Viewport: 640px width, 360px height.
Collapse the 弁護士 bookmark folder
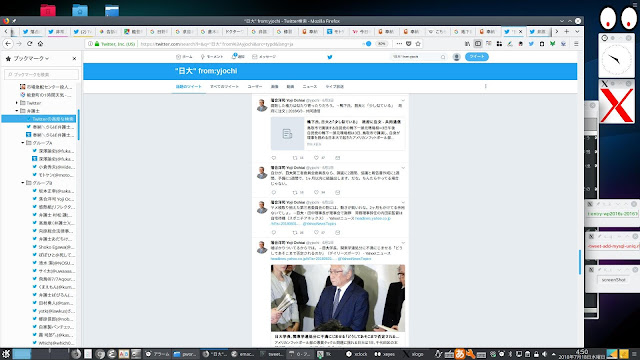17,111
